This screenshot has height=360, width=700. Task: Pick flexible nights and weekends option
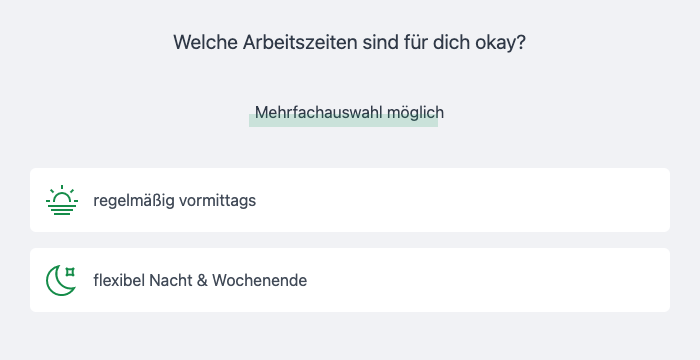coord(350,280)
